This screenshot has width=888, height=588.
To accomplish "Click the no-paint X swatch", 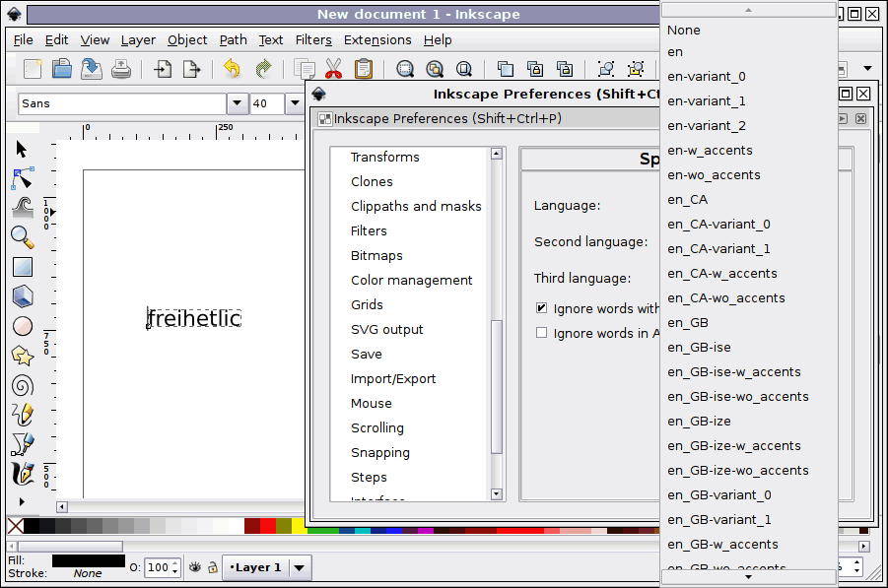I will click(x=16, y=526).
